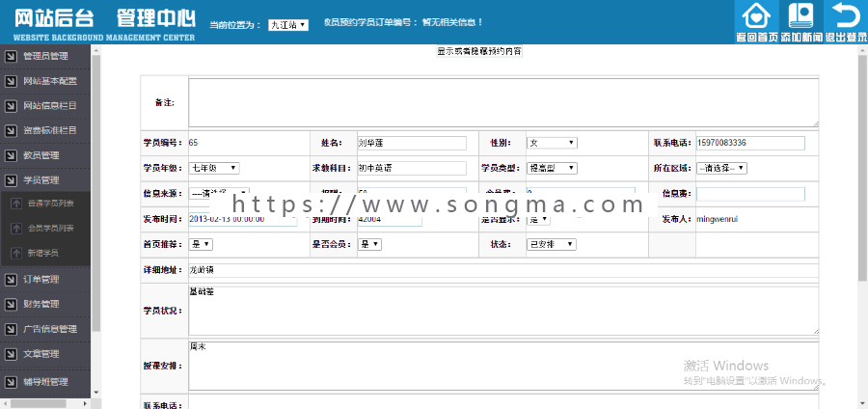
Task: Click the 返回首页 home icon
Action: (x=756, y=16)
